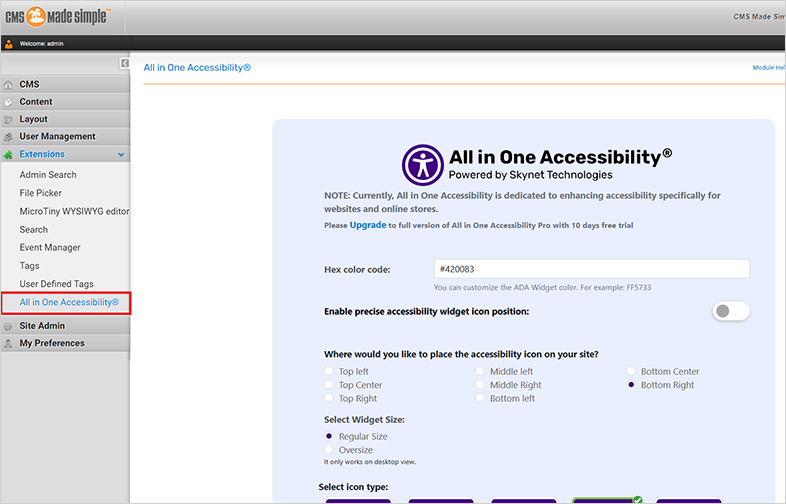Open Event Manager

coord(50,247)
